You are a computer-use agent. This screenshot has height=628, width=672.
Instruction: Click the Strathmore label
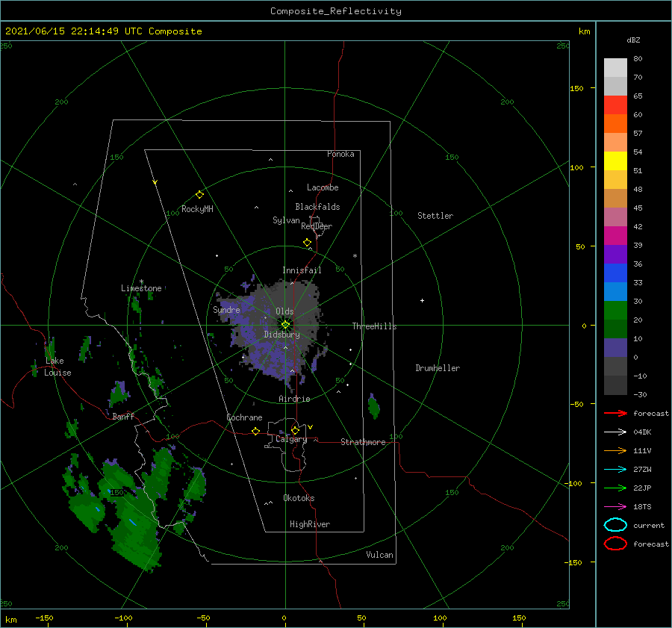coord(363,442)
